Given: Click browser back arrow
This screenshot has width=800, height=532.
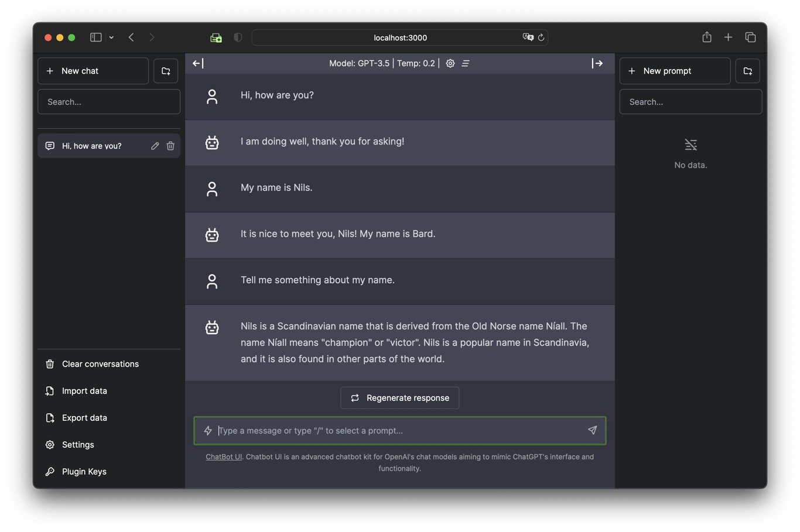Looking at the screenshot, I should 131,37.
